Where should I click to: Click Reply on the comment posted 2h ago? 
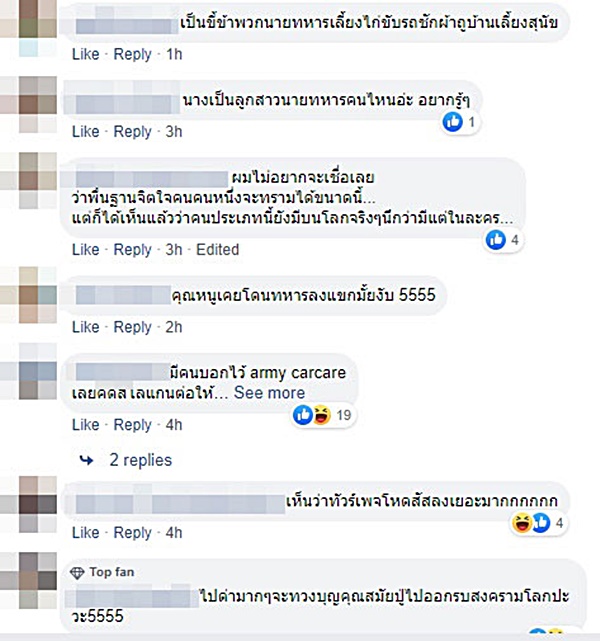132,327
